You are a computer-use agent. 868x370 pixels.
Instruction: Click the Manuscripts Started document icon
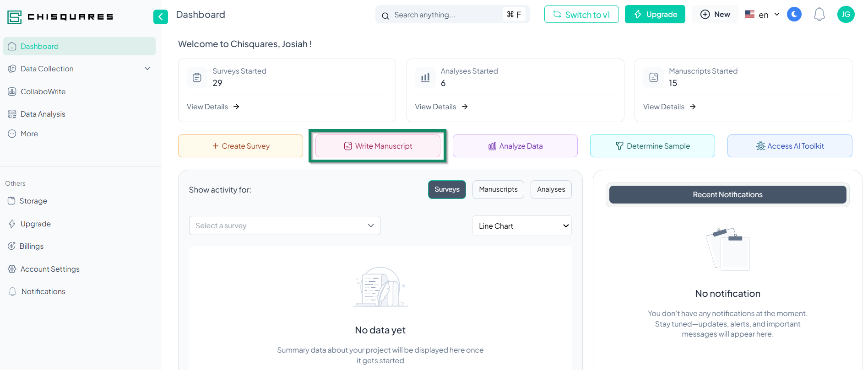pos(653,78)
